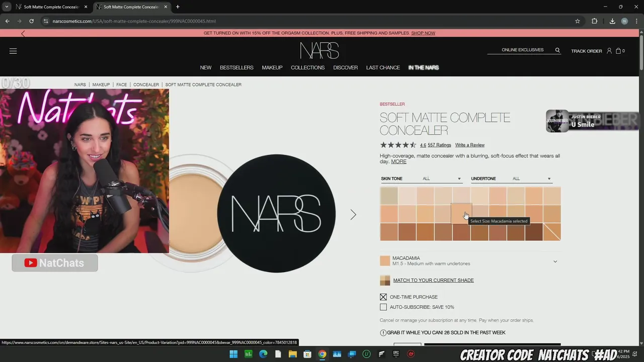Image resolution: width=644 pixels, height=362 pixels.
Task: Click the sold-count info icon
Action: (383, 332)
